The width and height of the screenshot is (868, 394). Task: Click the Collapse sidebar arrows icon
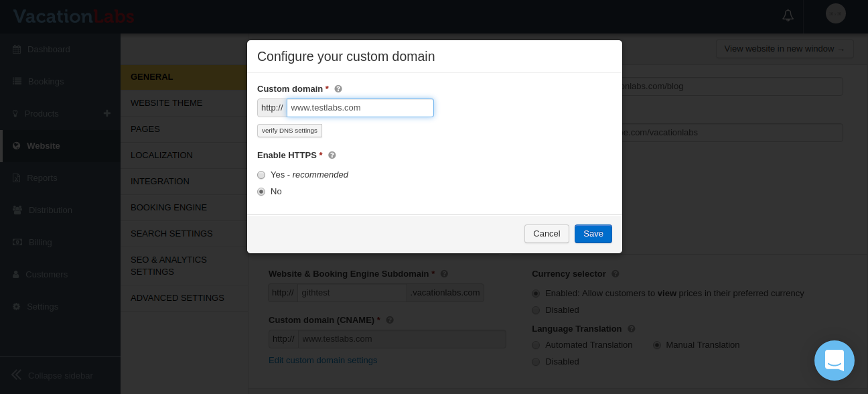[17, 375]
